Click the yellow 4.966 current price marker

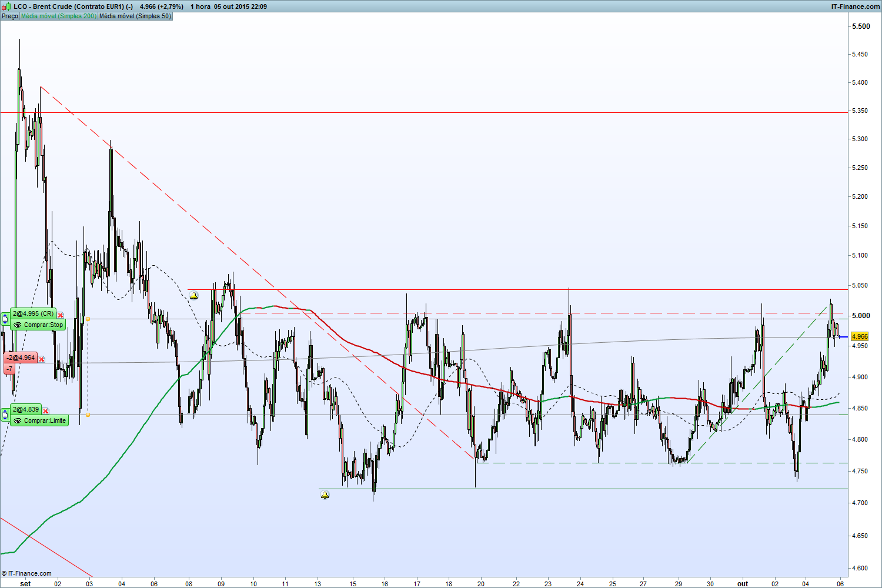coord(860,337)
